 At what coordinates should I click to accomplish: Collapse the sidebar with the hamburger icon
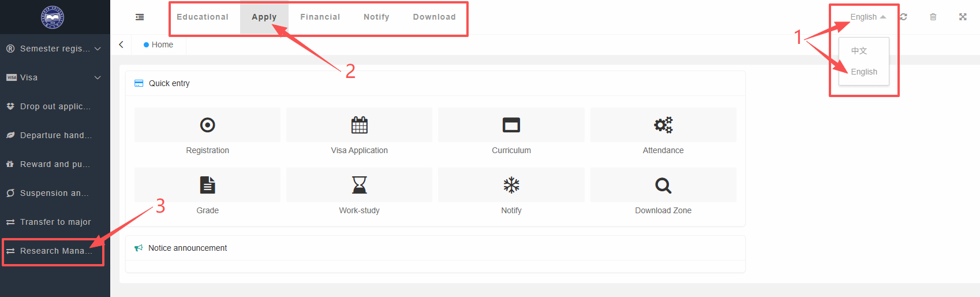coord(140,17)
